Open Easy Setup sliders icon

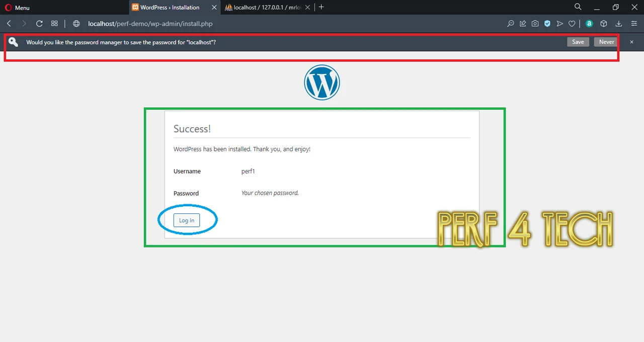point(634,24)
